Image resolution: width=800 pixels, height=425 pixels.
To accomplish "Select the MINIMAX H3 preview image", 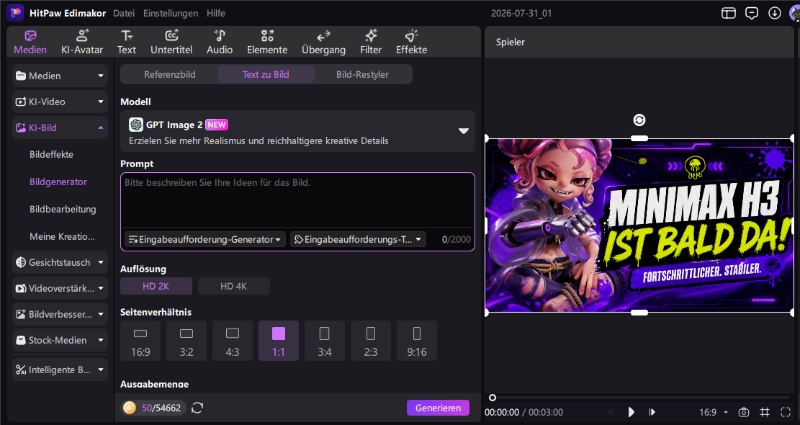I will (x=639, y=225).
